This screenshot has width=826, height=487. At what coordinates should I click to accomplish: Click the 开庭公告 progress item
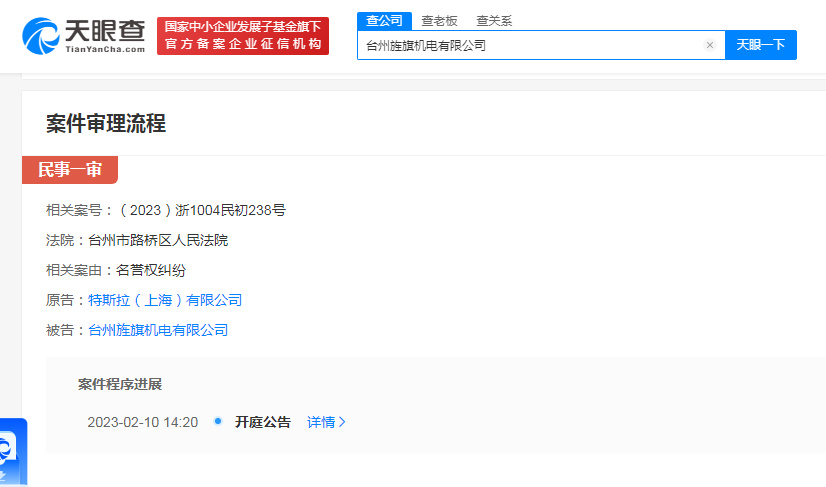(x=263, y=422)
